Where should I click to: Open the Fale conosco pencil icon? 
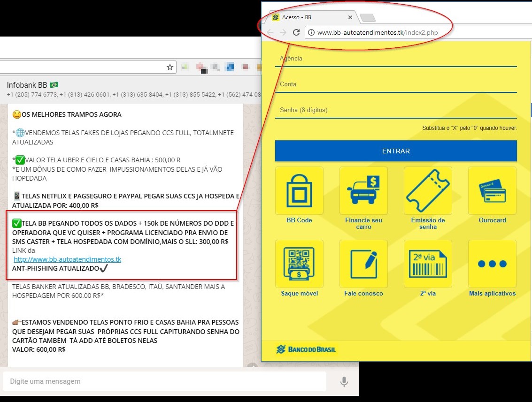[363, 264]
